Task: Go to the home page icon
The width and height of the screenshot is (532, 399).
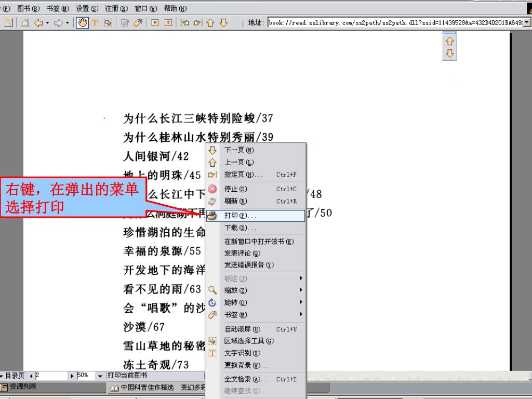Action: [x=25, y=23]
